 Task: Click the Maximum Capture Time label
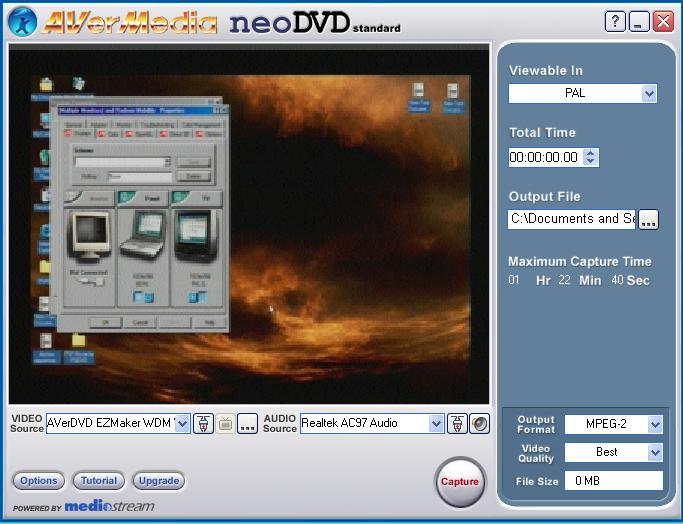pyautogui.click(x=580, y=261)
